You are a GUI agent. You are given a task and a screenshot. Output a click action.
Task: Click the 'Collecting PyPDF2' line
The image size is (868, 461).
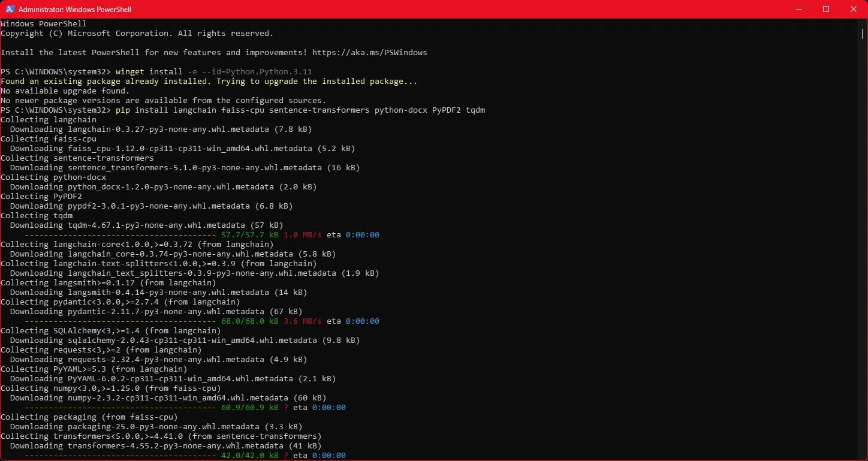point(41,197)
